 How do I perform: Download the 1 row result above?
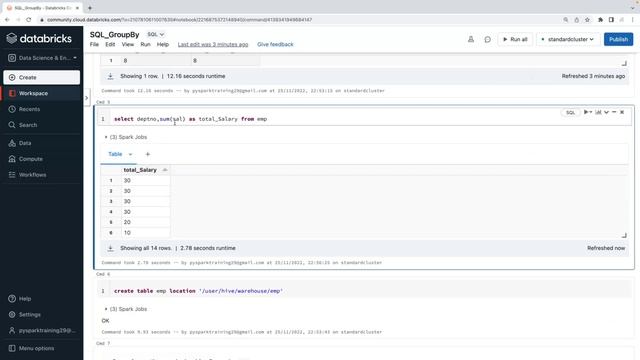tap(110, 76)
